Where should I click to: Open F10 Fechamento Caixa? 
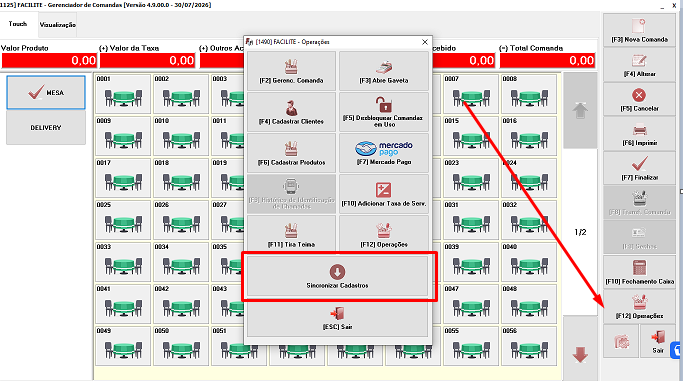point(639,272)
